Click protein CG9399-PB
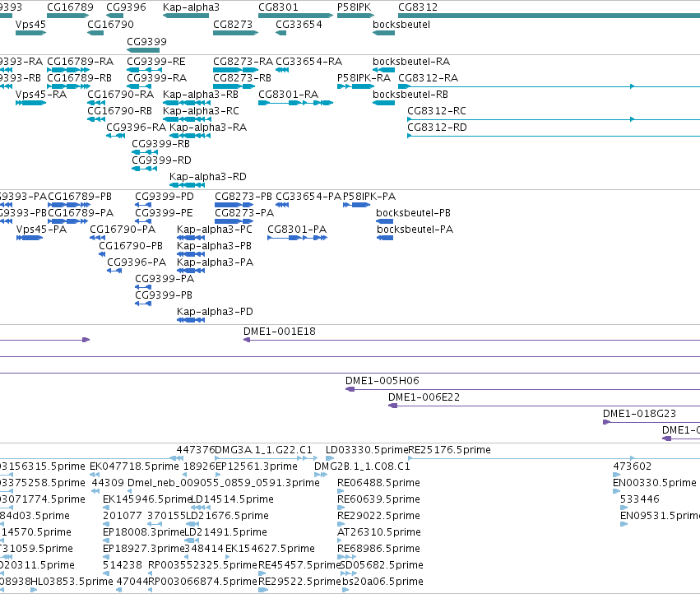This screenshot has height=594, width=700. [164, 295]
